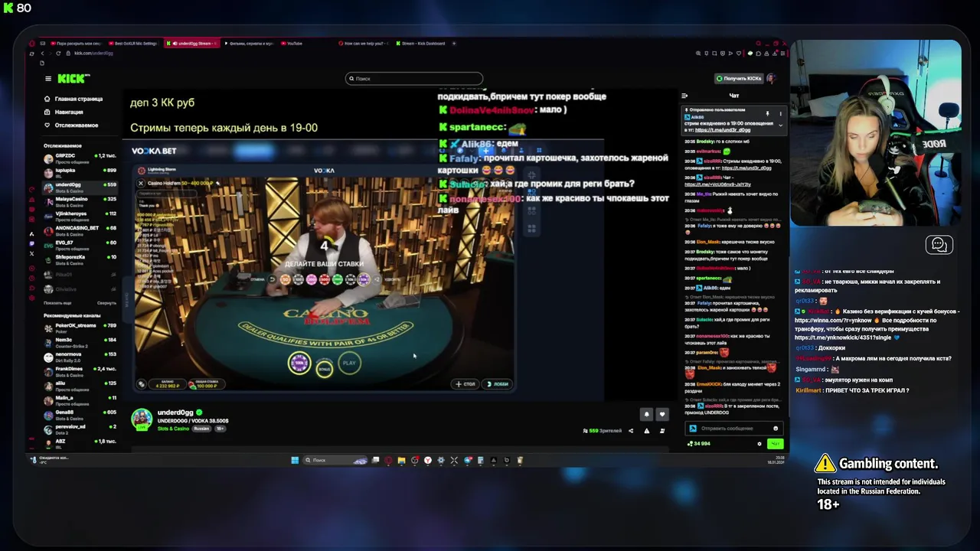Click the pin icon on pinned chat message
Screen dimensions: 980x551
pyautogui.click(x=767, y=113)
